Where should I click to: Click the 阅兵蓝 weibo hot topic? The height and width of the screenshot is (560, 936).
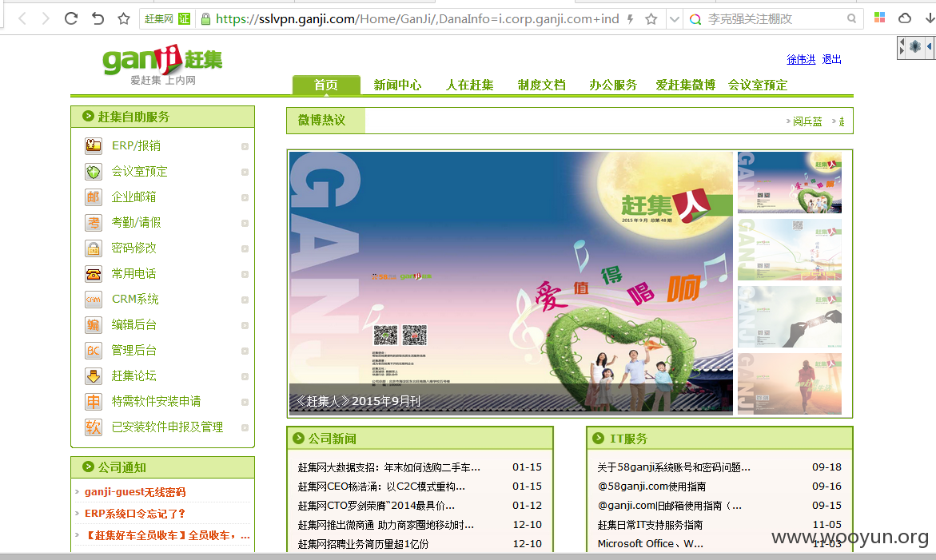pos(807,121)
